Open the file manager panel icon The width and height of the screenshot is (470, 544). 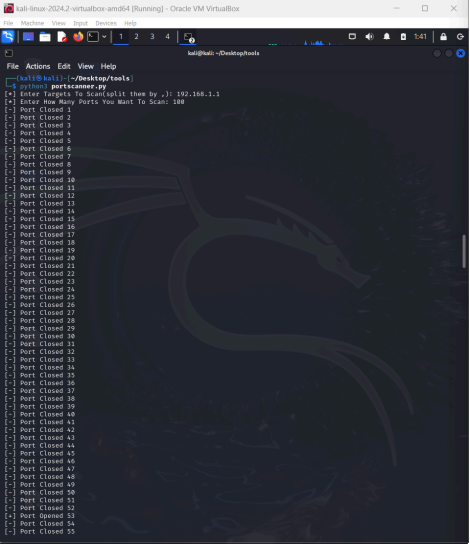pos(45,37)
